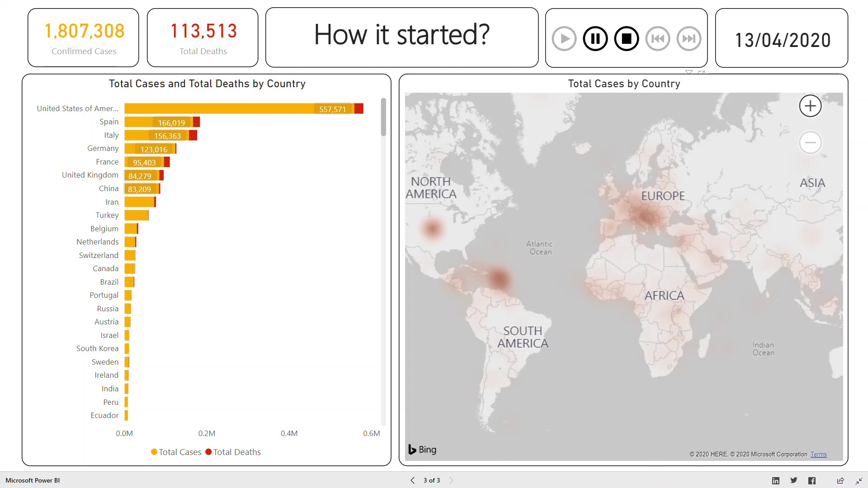
Task: Skip to previous date frame
Action: click(657, 39)
